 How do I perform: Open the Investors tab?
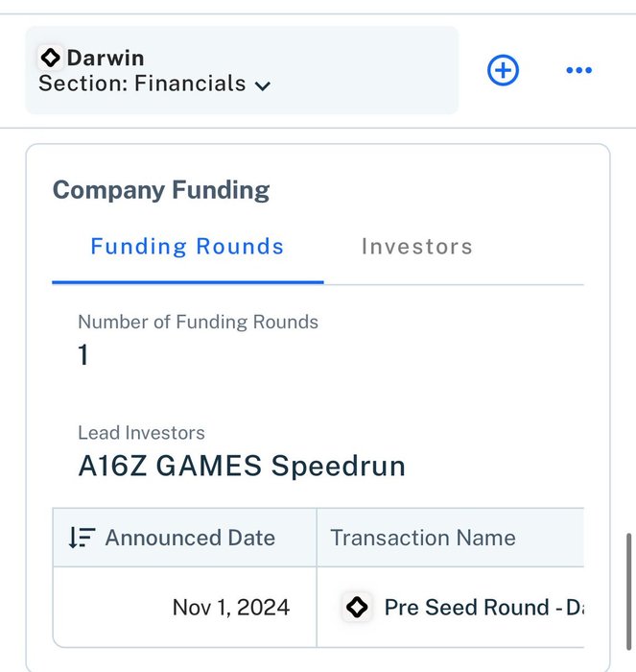(416, 247)
